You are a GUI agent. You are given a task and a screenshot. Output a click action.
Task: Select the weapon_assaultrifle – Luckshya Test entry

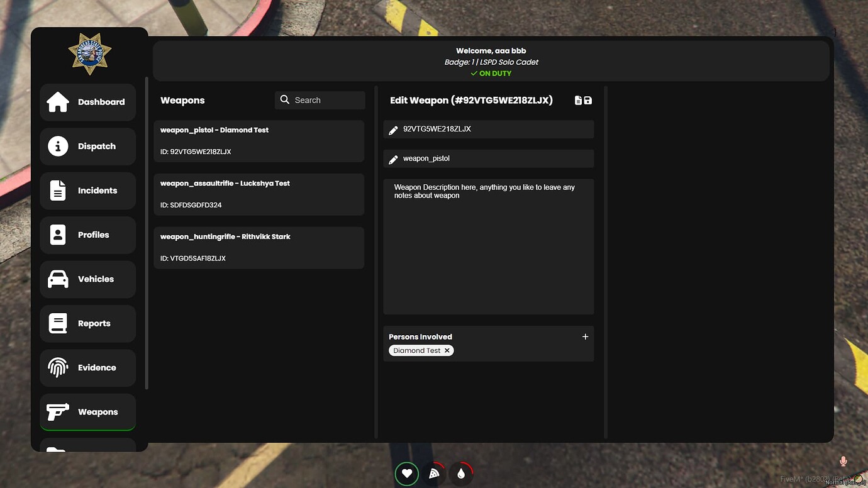(259, 194)
